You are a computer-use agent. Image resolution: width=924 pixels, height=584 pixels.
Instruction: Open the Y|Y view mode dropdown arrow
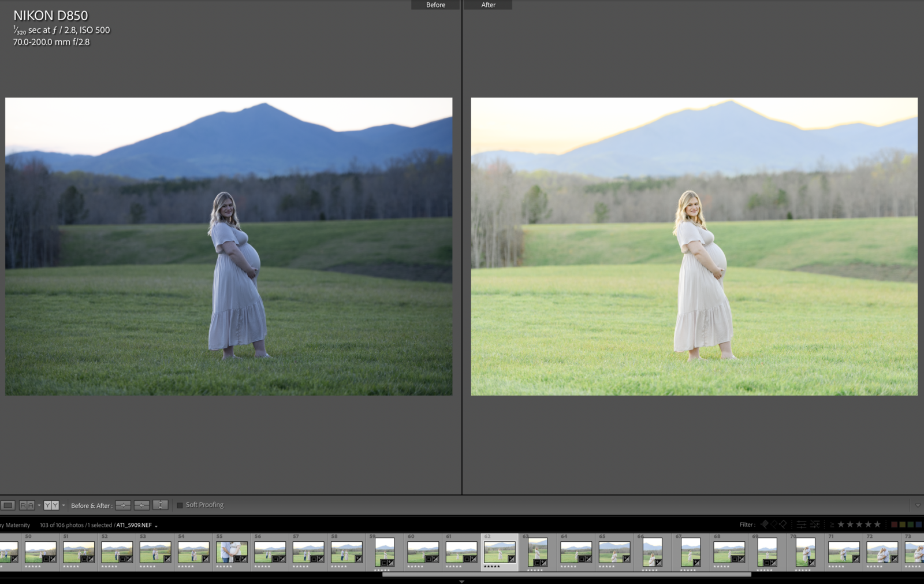point(63,505)
